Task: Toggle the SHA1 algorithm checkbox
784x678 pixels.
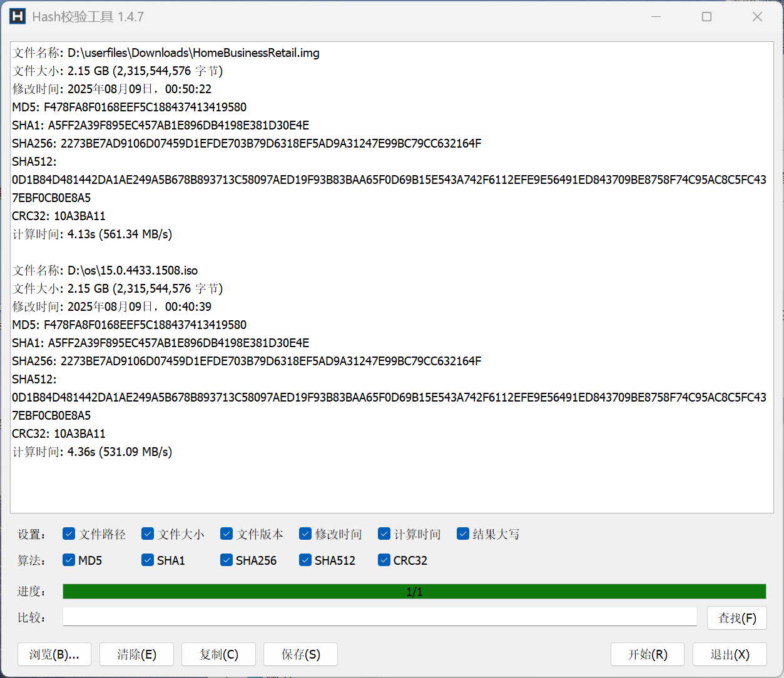Action: (148, 560)
